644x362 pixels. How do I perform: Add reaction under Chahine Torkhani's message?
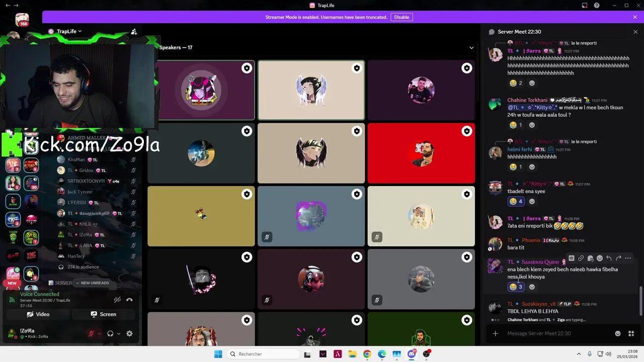tap(532, 125)
